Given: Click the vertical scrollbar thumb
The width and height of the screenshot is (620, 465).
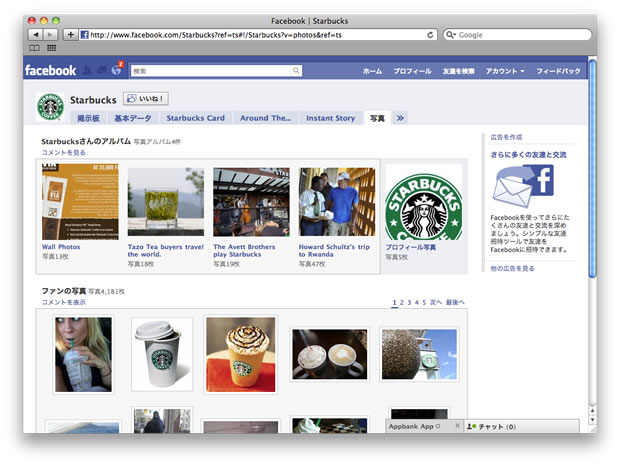Looking at the screenshot, I should point(592,168).
